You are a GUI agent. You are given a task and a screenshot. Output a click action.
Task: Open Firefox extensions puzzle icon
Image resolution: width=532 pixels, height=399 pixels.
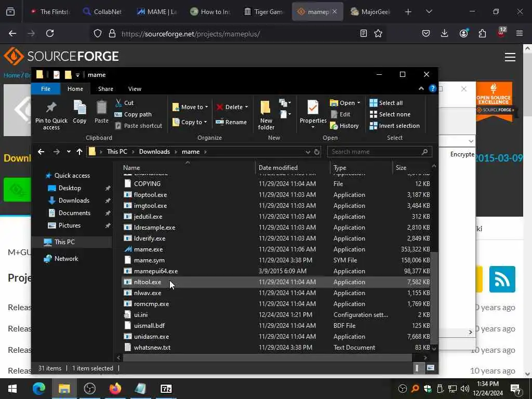pos(482,33)
